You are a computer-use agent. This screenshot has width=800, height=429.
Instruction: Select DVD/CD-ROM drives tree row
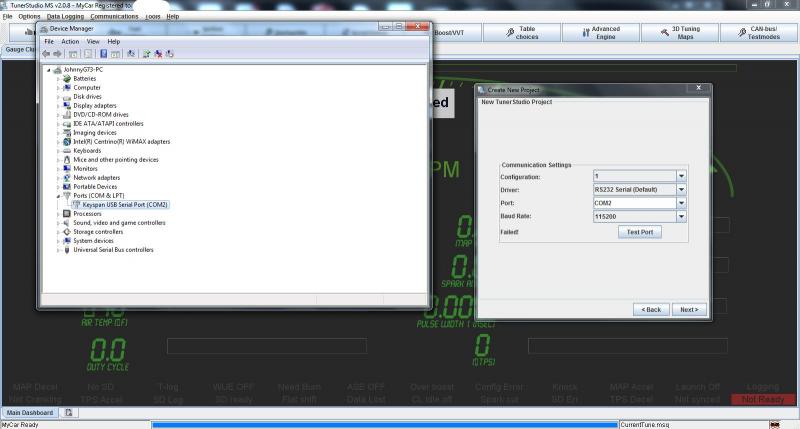click(101, 115)
